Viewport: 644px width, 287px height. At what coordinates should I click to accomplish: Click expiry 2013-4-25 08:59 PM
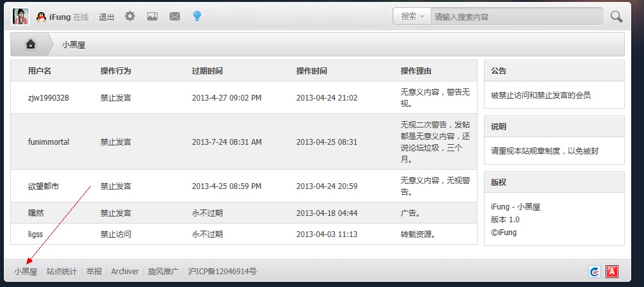point(227,186)
